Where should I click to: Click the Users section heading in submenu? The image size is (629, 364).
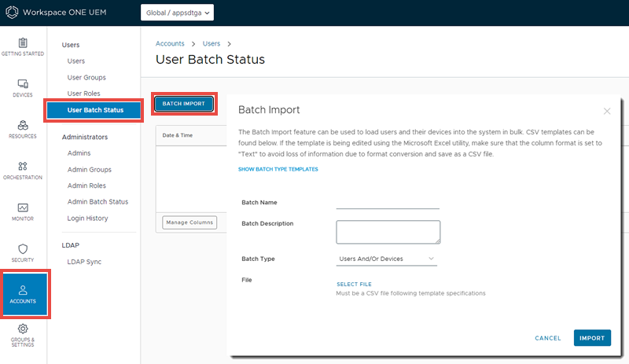pyautogui.click(x=71, y=45)
